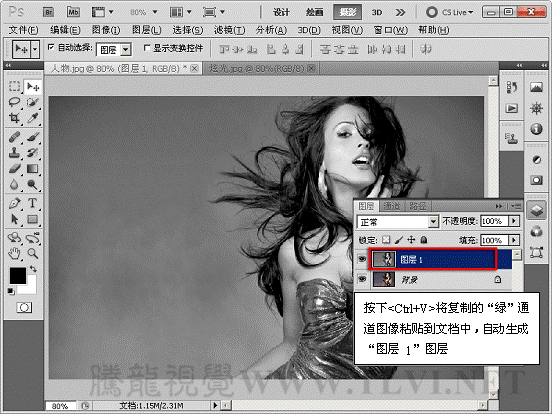Click the opacity 100% input field
Screen dimensions: 552x414
(494, 221)
